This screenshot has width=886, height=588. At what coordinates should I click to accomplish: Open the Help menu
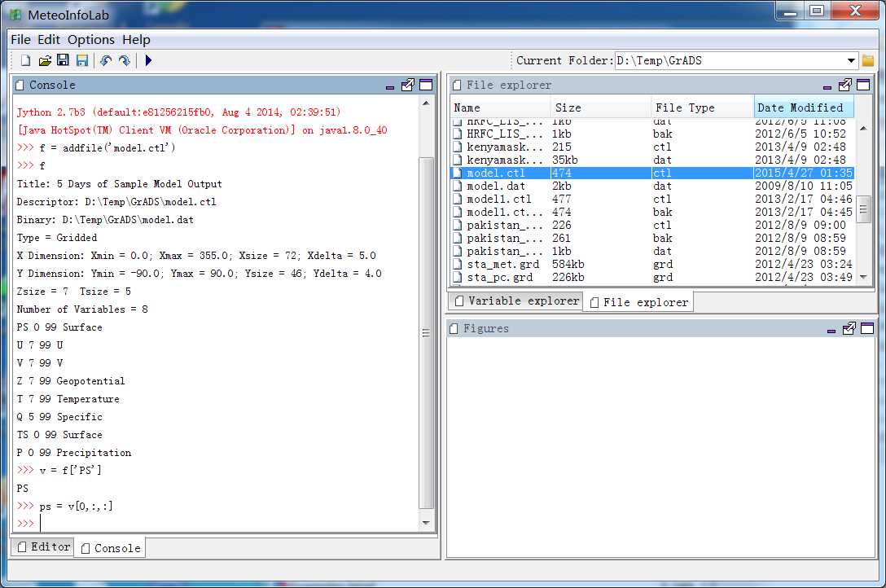pyautogui.click(x=136, y=40)
